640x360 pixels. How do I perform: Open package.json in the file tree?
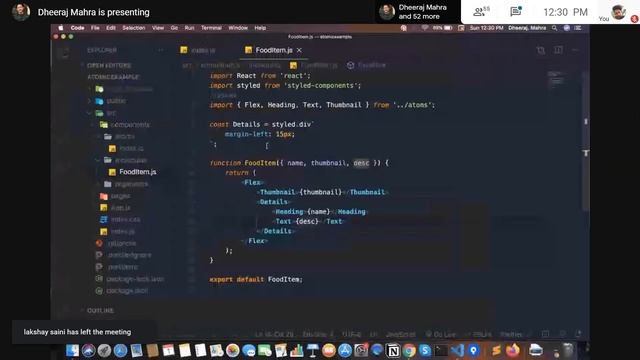coord(122,291)
